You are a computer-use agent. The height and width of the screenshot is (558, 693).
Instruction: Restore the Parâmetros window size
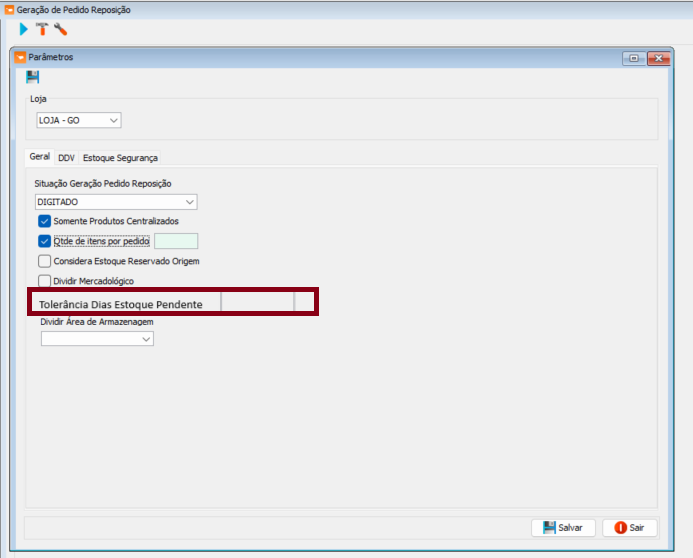(x=634, y=59)
